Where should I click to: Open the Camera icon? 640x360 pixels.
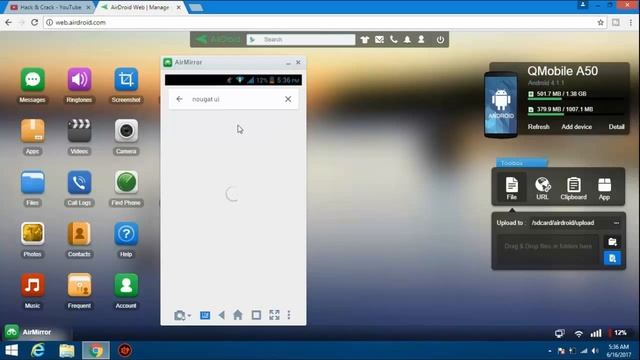(126, 131)
